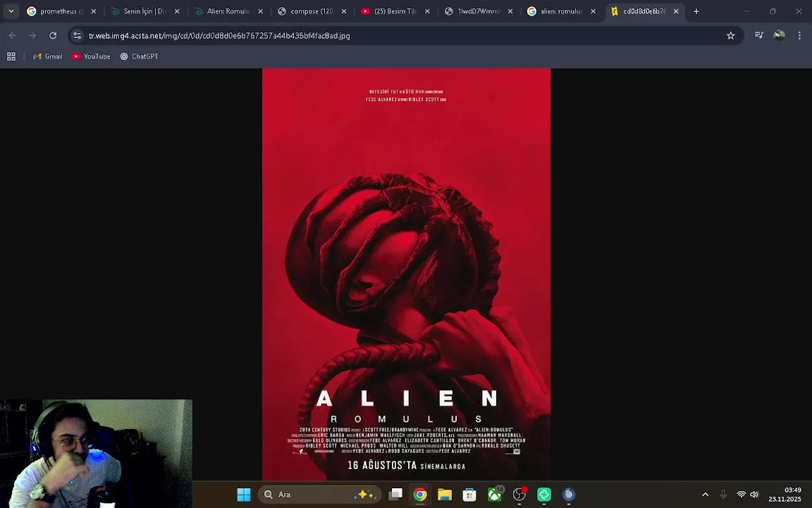Open OBS Studio from the taskbar
Screen dimensions: 812x508
519,495
